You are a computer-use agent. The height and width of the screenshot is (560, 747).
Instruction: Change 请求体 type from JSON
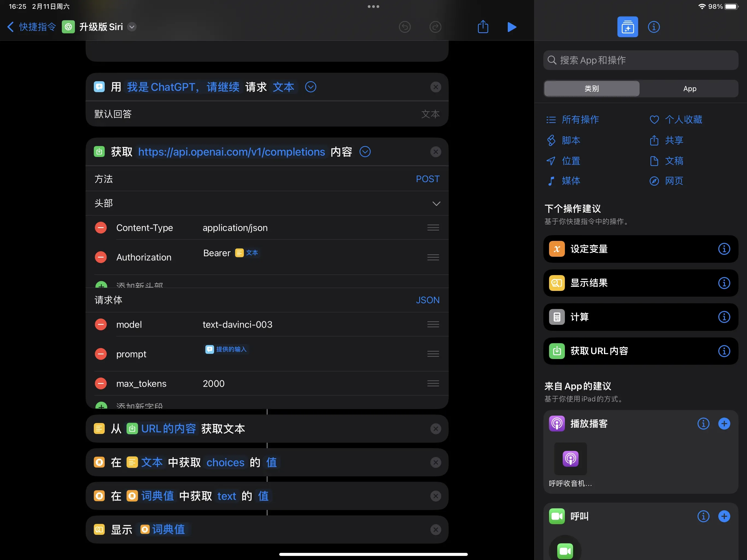(x=428, y=300)
